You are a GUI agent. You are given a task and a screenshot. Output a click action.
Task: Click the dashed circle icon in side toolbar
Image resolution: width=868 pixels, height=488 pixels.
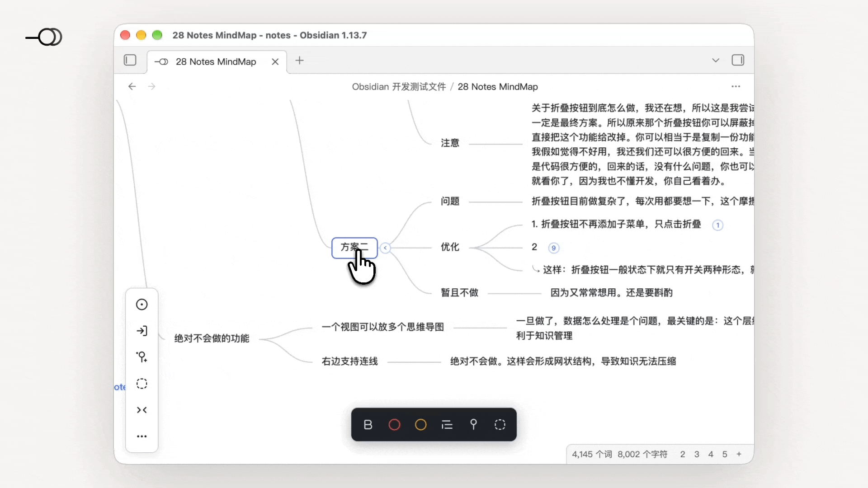click(x=142, y=384)
